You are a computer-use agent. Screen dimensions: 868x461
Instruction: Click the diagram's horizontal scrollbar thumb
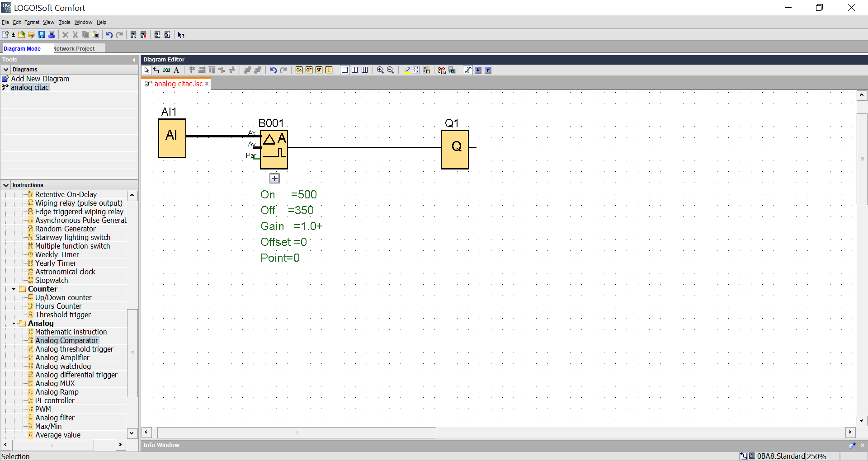coord(297,433)
